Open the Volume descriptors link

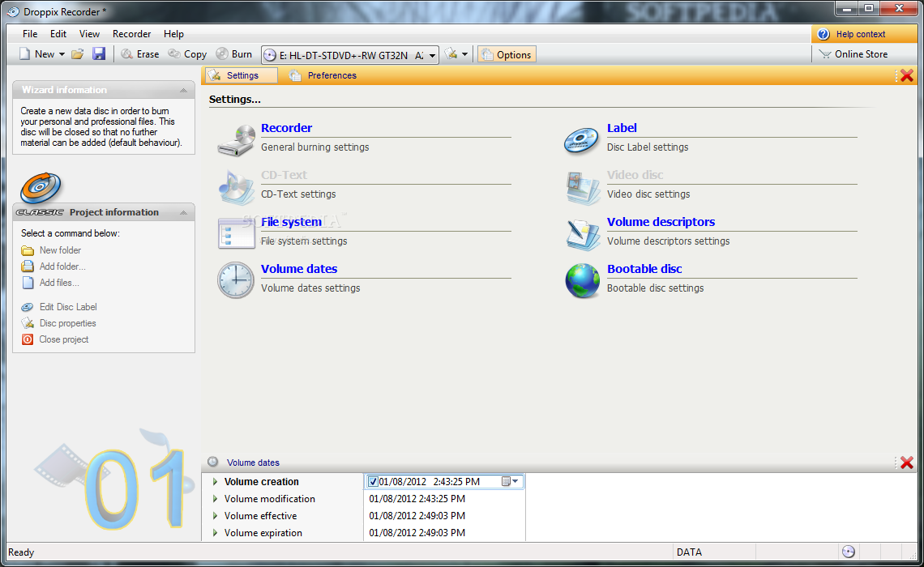[661, 222]
